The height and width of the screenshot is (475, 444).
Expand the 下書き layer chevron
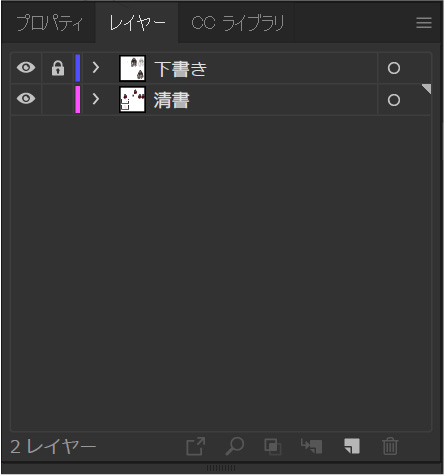[96, 68]
